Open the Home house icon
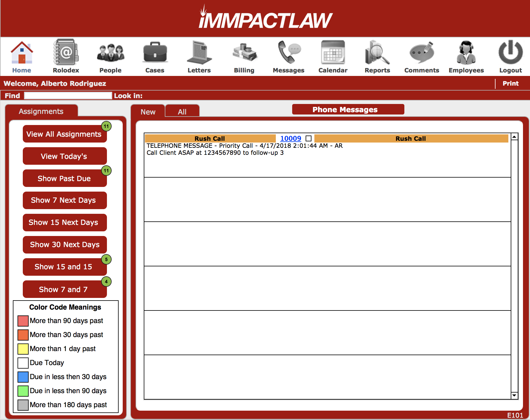Viewport: 530px width, 420px height. click(22, 53)
